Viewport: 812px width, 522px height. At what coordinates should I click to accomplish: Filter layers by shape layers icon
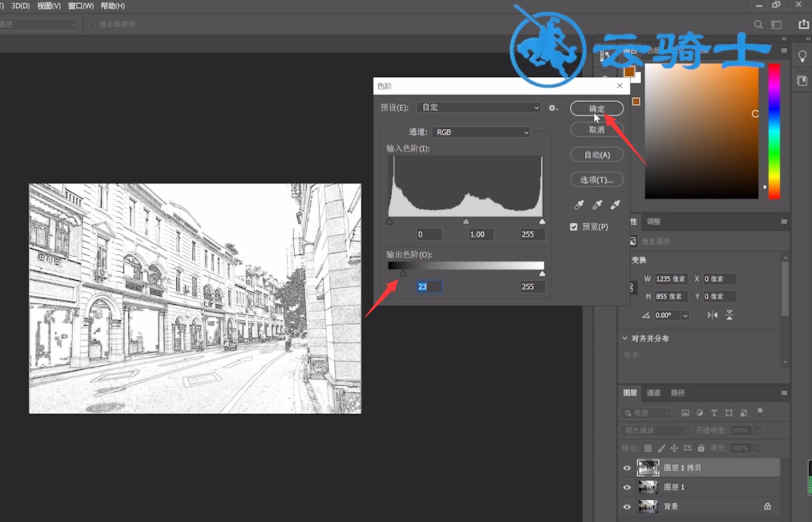tap(729, 413)
